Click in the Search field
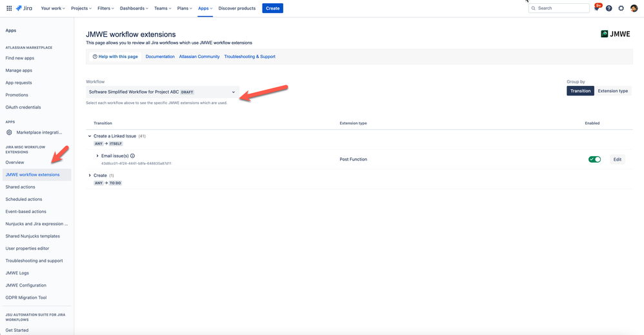Viewport: 644px width, 335px height. coord(559,8)
